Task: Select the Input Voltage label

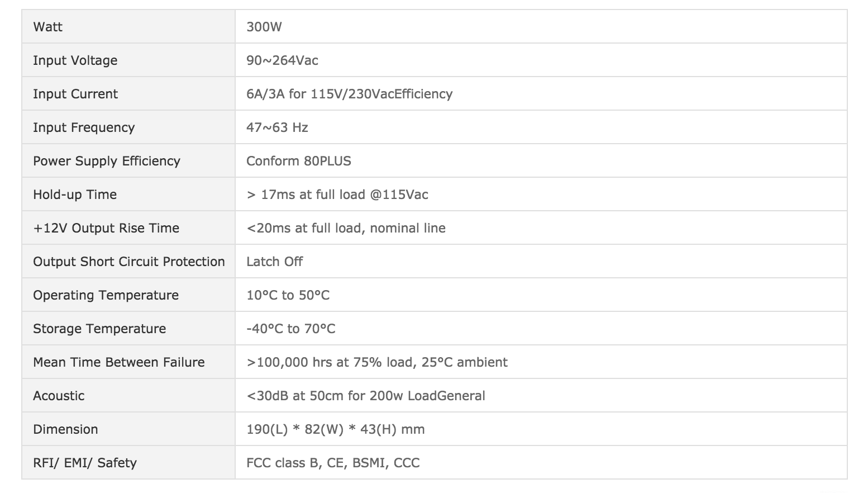Action: [75, 60]
